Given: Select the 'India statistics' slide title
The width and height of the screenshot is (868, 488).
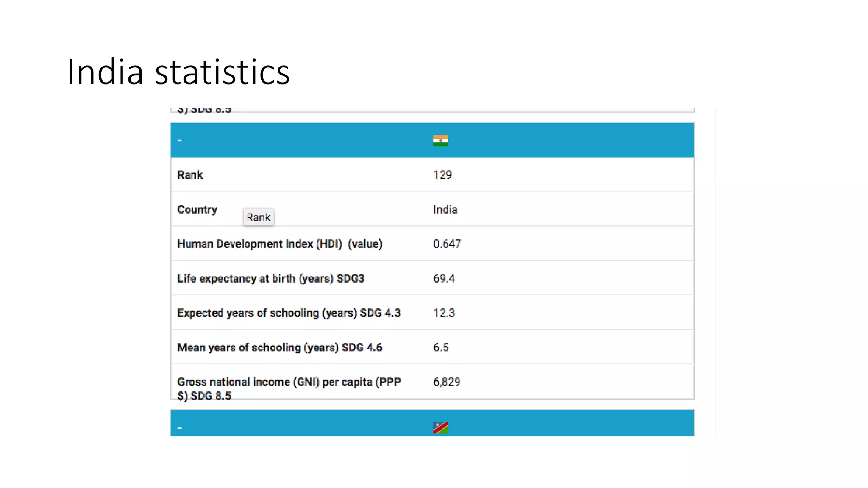Looking at the screenshot, I should 178,72.
